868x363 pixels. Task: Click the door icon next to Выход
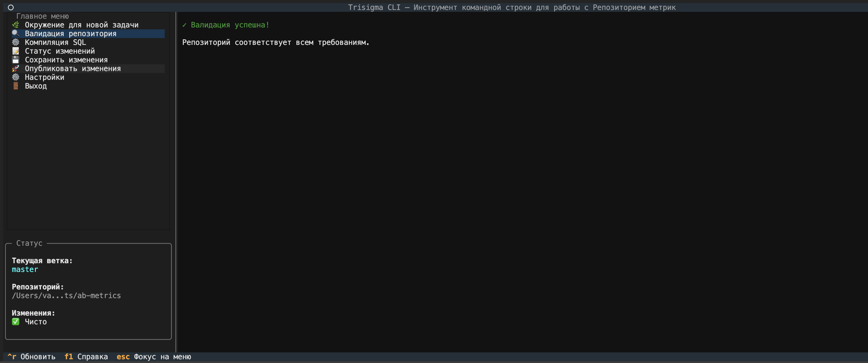(x=16, y=86)
